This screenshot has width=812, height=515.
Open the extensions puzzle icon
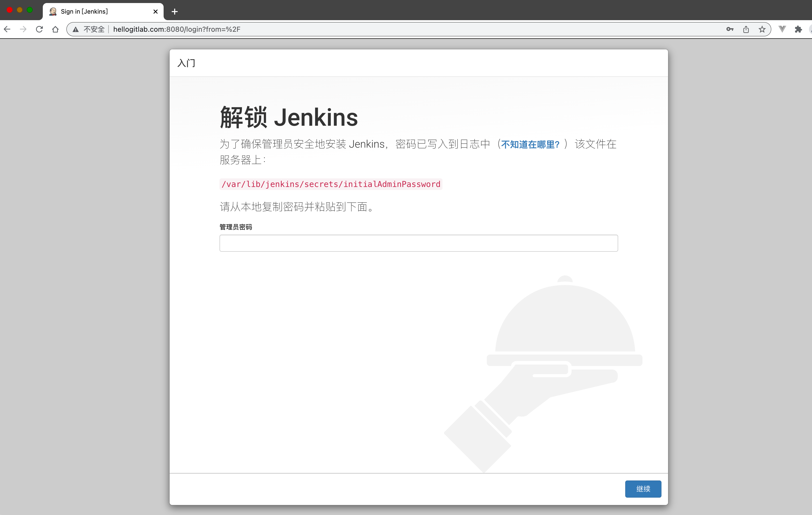click(798, 29)
